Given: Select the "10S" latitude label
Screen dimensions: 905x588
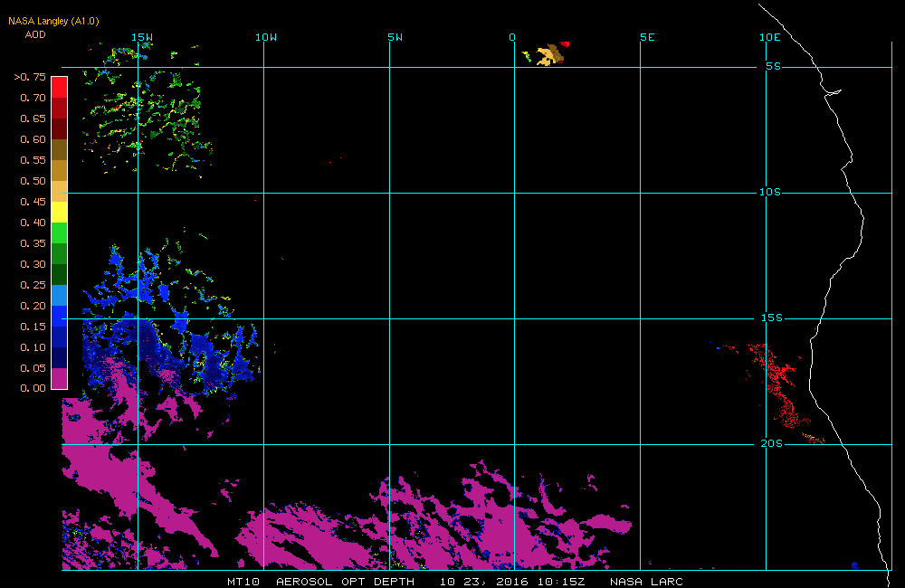Looking at the screenshot, I should coord(770,192).
